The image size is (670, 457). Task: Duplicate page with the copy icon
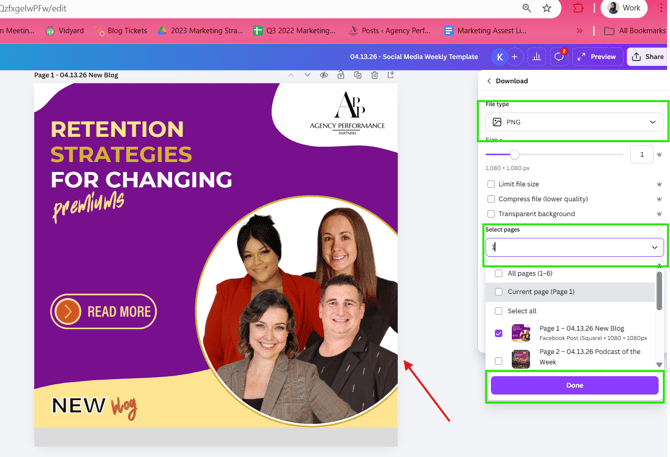pyautogui.click(x=357, y=75)
